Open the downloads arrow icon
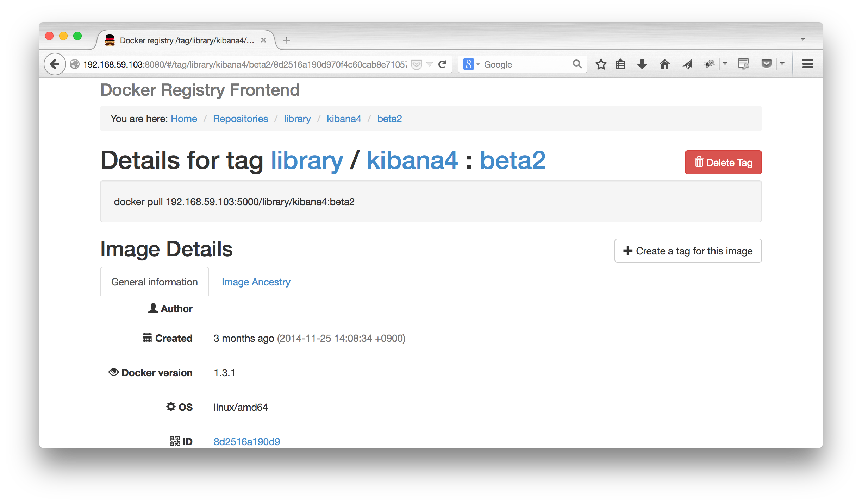862x504 pixels. [642, 64]
